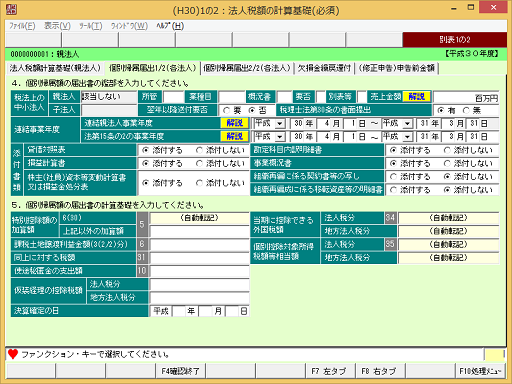The height and width of the screenshot is (384, 512).
Task: Click the 子法人 input field
Action: [x=109, y=110]
